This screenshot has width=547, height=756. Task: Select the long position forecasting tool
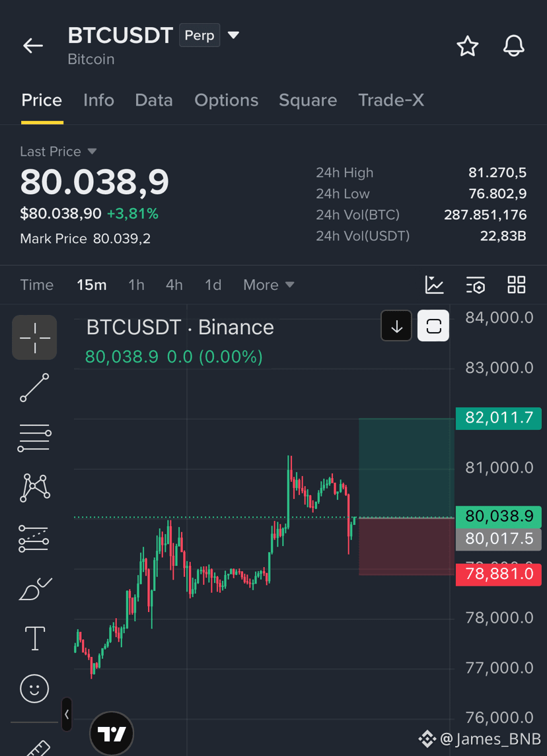(34, 539)
